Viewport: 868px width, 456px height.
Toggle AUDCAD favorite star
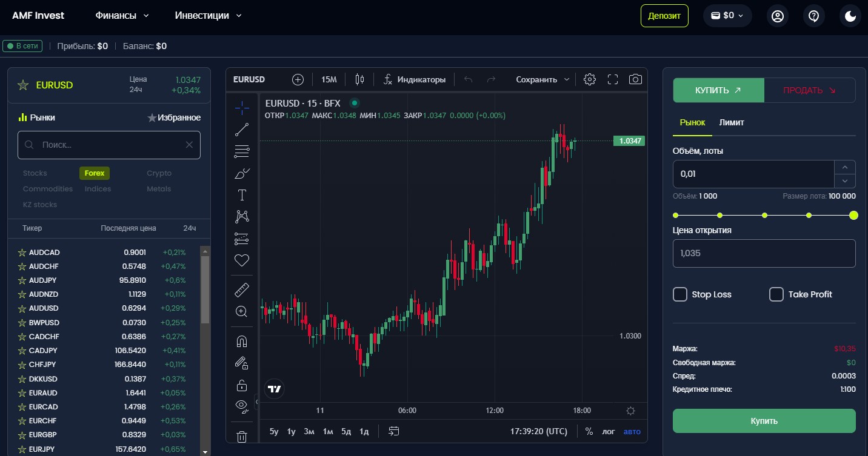(22, 253)
